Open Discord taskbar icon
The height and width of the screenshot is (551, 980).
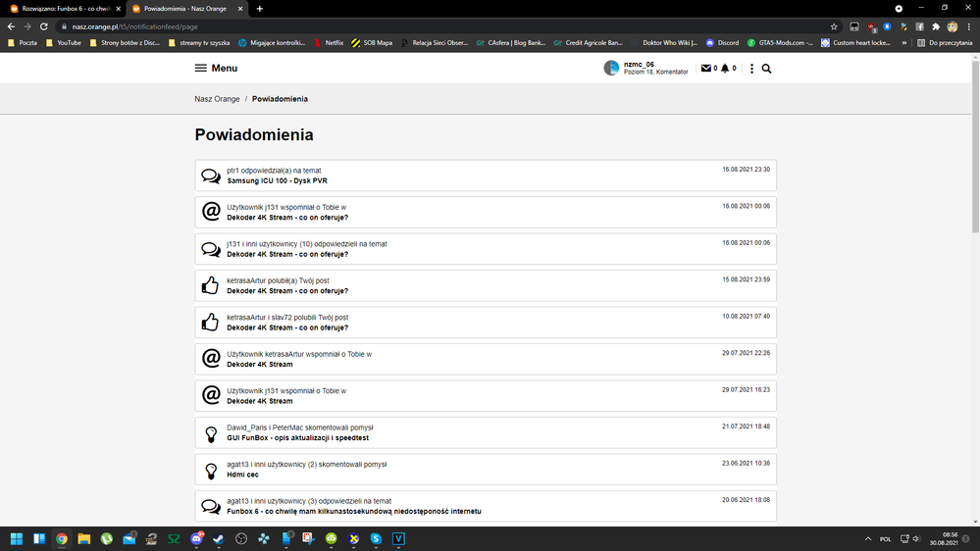196,538
